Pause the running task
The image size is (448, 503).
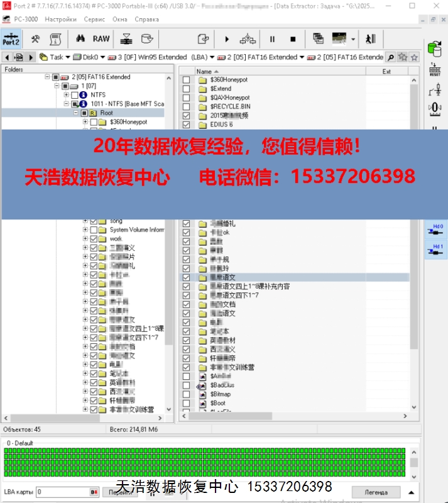coord(272,39)
